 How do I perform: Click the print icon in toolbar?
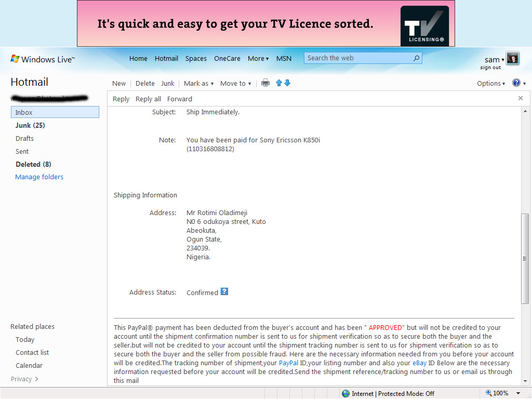265,83
